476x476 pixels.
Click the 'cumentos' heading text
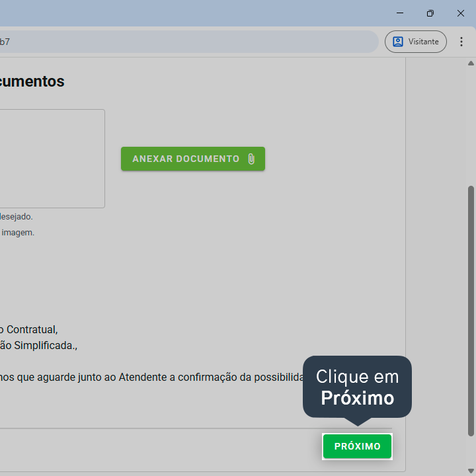point(32,81)
